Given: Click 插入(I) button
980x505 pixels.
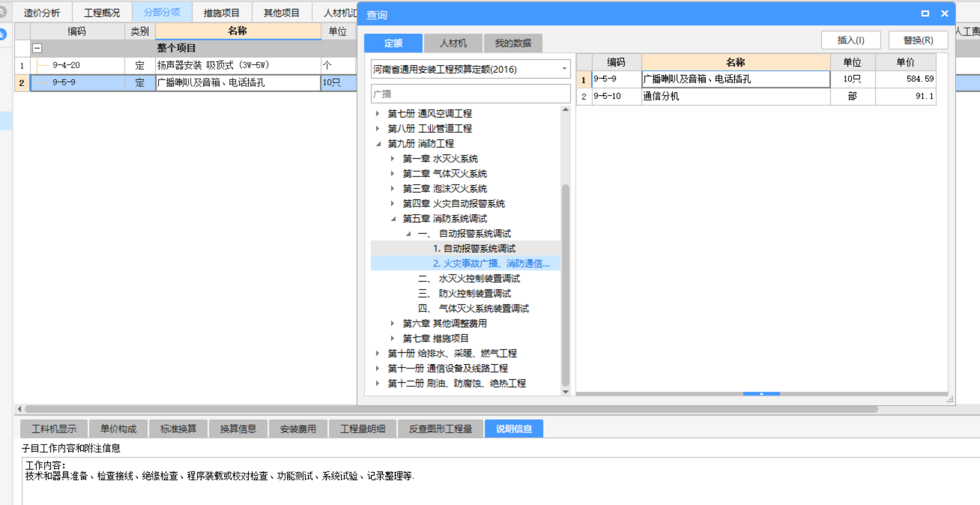Looking at the screenshot, I should [x=851, y=40].
